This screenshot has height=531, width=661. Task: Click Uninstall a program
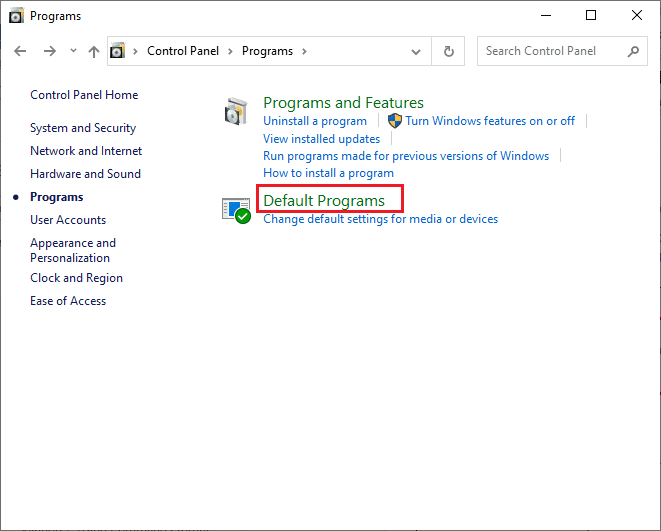pyautogui.click(x=315, y=121)
